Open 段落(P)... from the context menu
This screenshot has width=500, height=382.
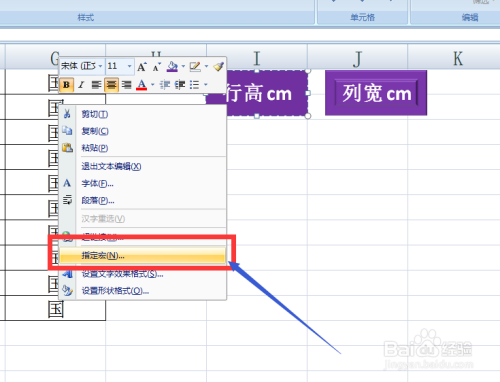143,200
